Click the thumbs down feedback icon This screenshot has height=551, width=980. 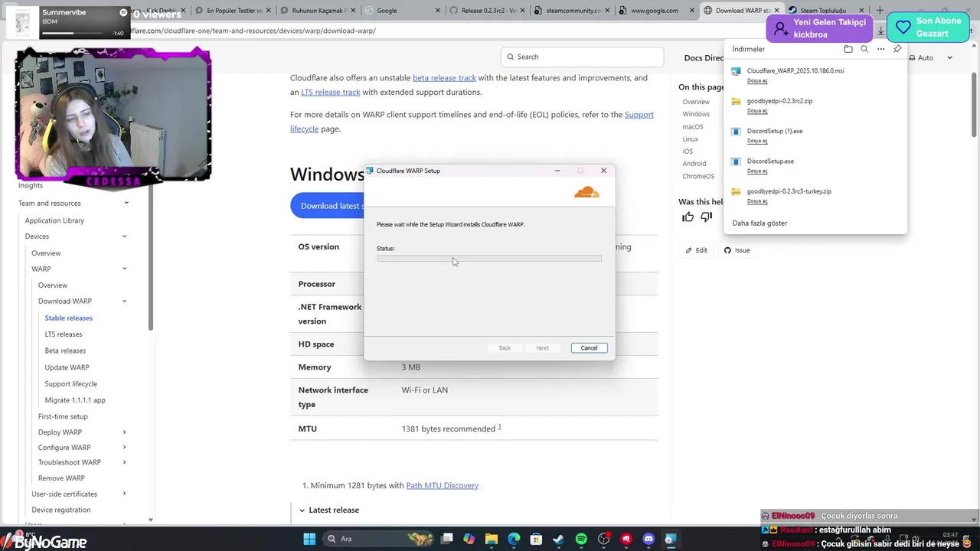706,217
